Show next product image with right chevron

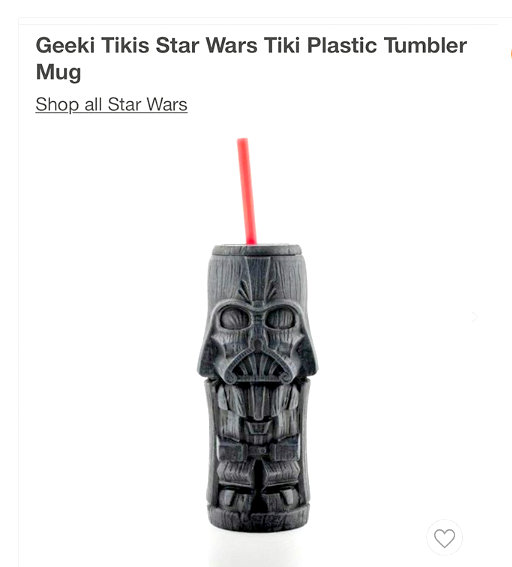475,317
